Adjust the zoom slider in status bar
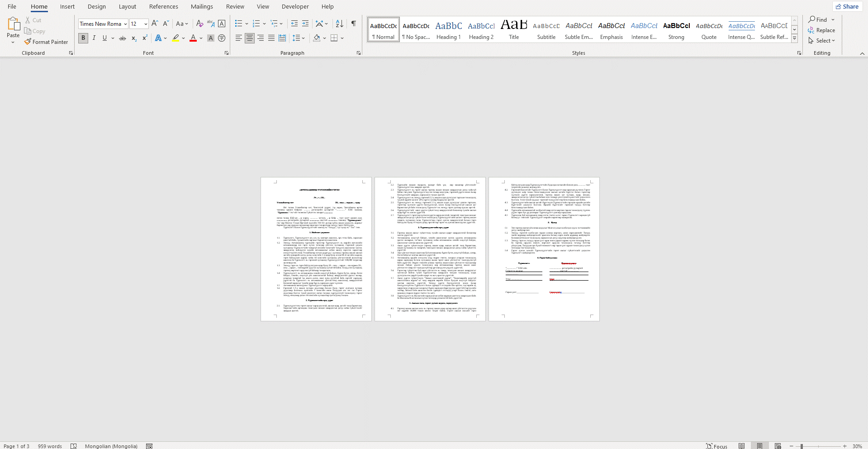 click(x=802, y=446)
